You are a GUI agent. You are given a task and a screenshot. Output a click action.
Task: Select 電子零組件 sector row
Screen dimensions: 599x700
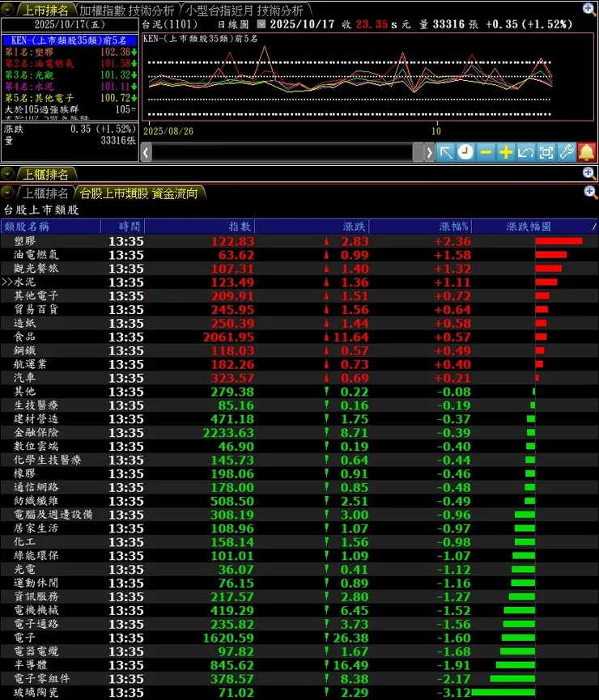point(299,679)
